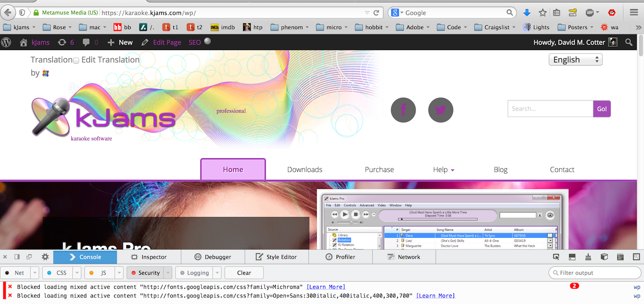This screenshot has width=644, height=304.
Task: Expand the CSS filter dropdown arrow
Action: click(x=76, y=273)
